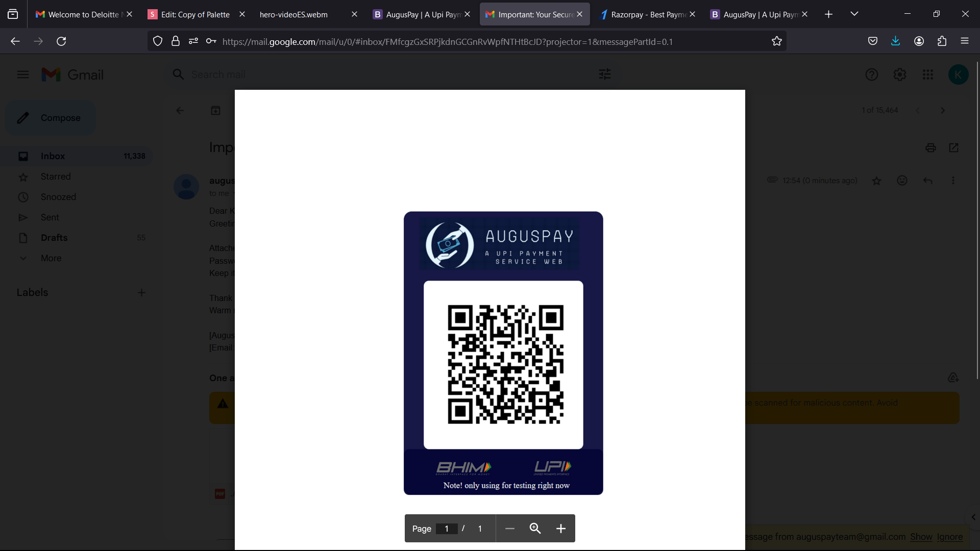980x551 pixels.
Task: Click the magnifier reset-zoom icon
Action: pos(535,529)
